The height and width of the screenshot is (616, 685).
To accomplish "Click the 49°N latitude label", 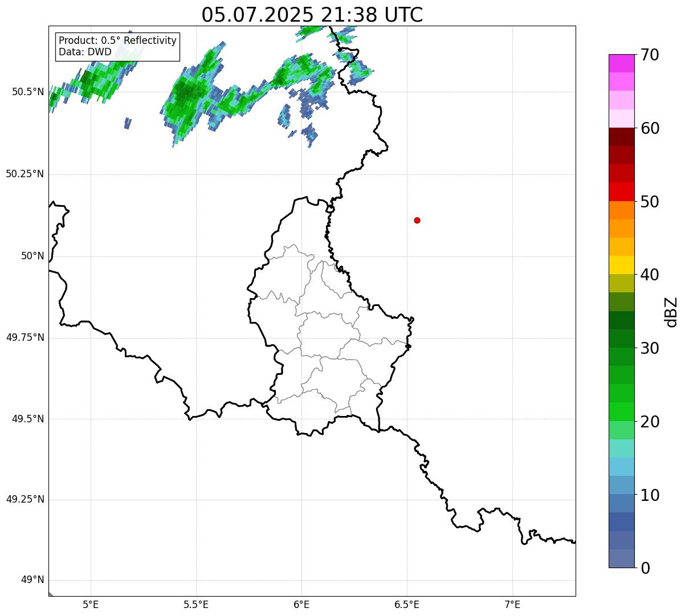I will (32, 580).
